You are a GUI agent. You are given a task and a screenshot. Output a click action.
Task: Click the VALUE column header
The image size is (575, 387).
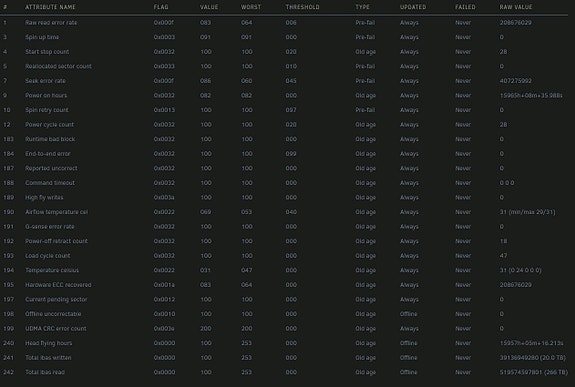[209, 7]
